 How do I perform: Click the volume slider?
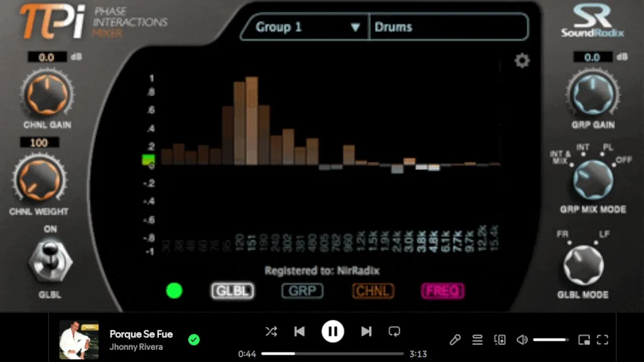click(551, 340)
